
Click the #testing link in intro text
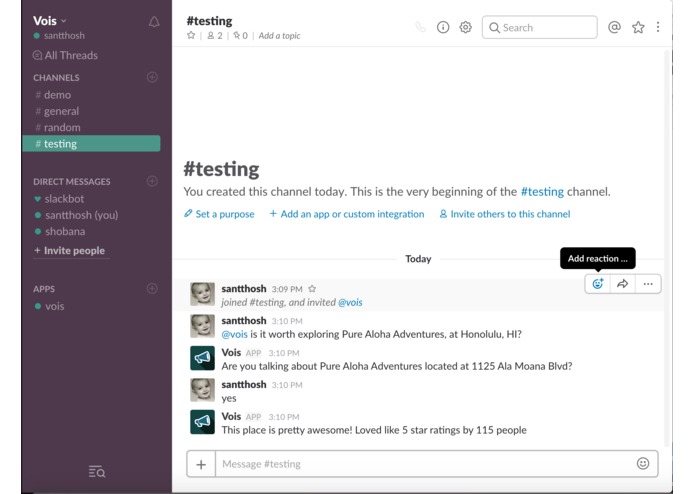[x=542, y=191]
